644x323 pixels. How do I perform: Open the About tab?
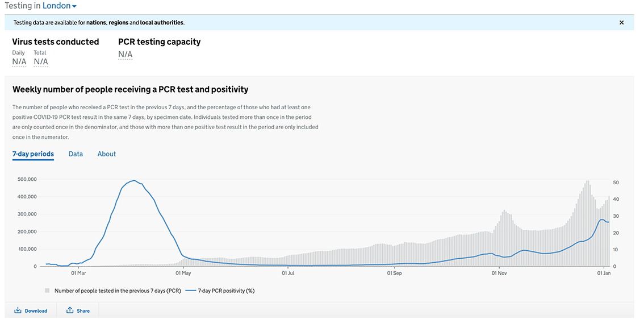tap(106, 154)
